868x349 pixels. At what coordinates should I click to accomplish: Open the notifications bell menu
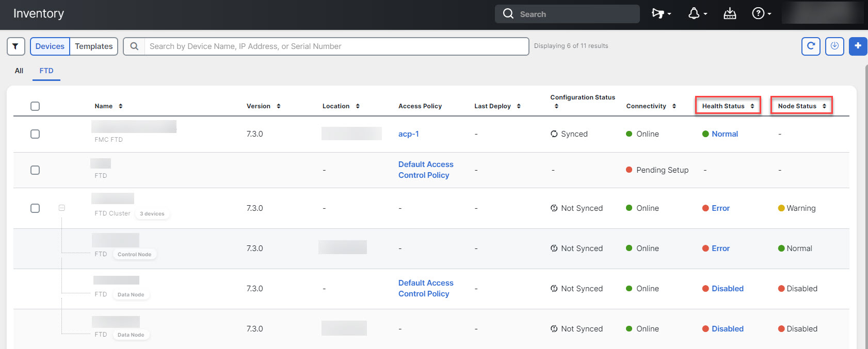[x=697, y=14]
